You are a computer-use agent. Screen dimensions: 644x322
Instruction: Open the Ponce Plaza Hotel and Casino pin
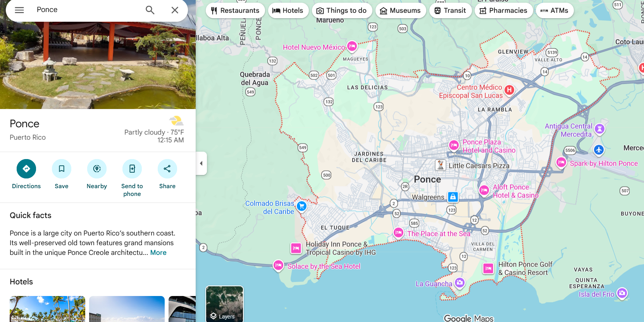(x=454, y=145)
